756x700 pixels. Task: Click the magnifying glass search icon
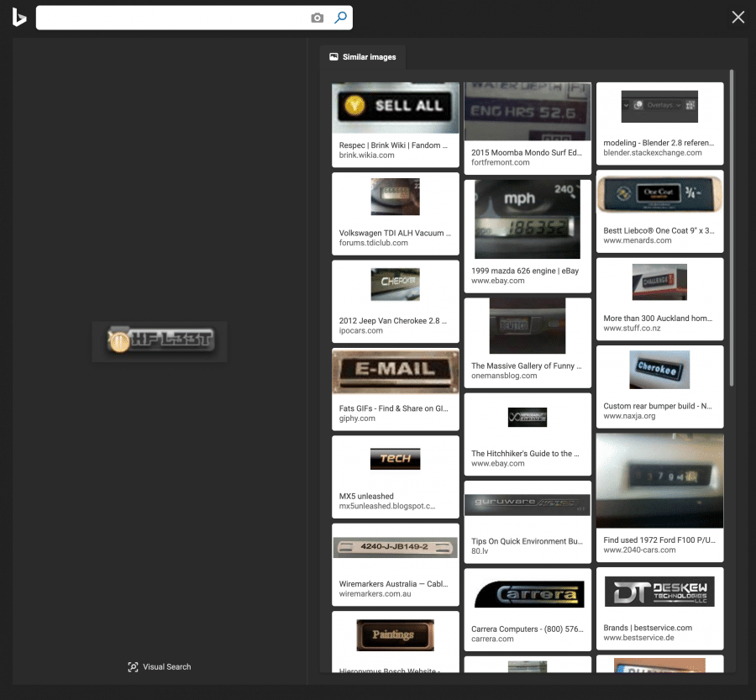(x=339, y=17)
